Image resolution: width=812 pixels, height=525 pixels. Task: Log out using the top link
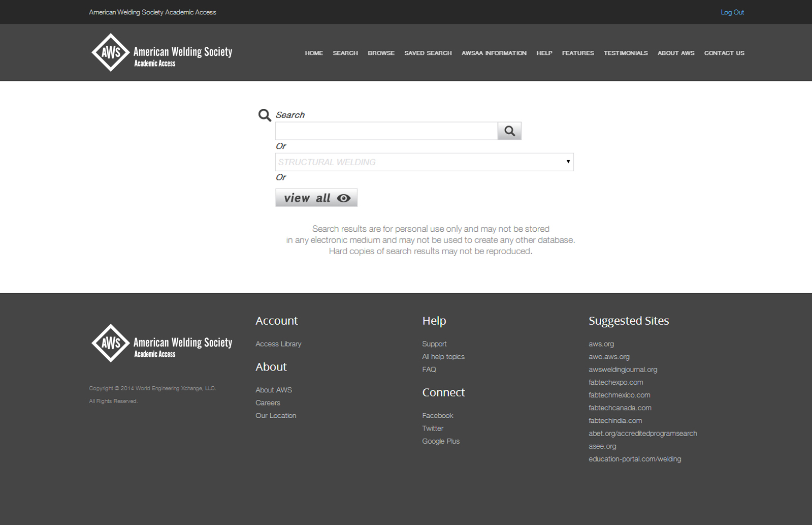732,12
